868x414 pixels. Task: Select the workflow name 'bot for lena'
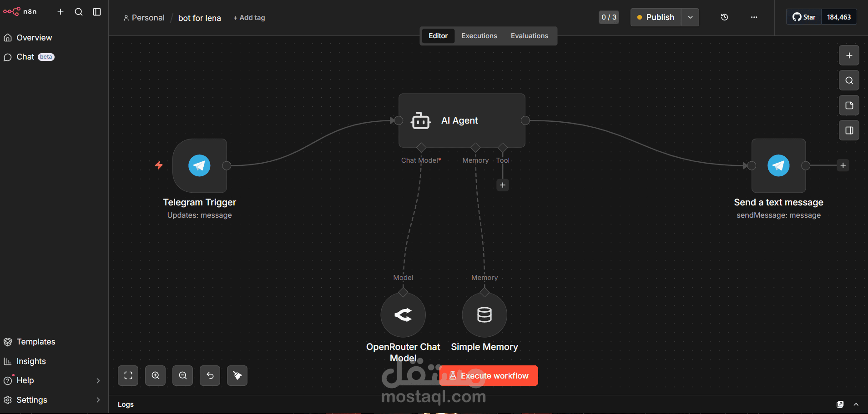[x=200, y=18]
